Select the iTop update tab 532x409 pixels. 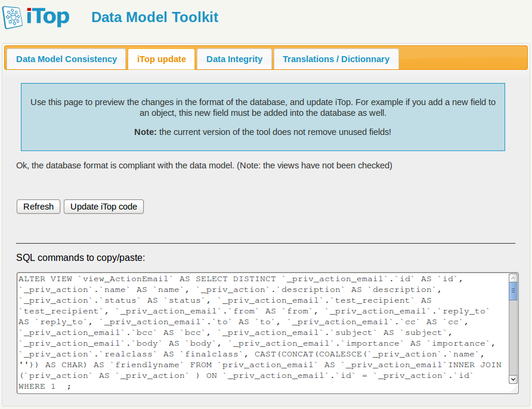[x=161, y=59]
